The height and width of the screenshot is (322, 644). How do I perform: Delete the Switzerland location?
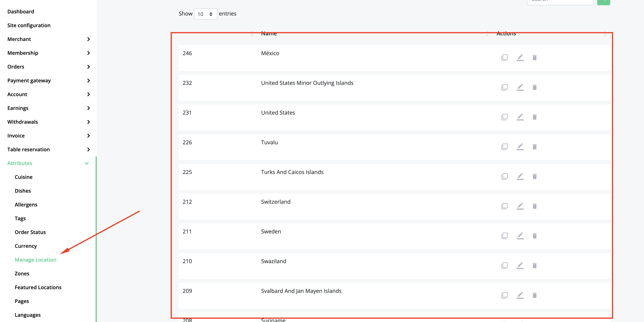(x=535, y=206)
